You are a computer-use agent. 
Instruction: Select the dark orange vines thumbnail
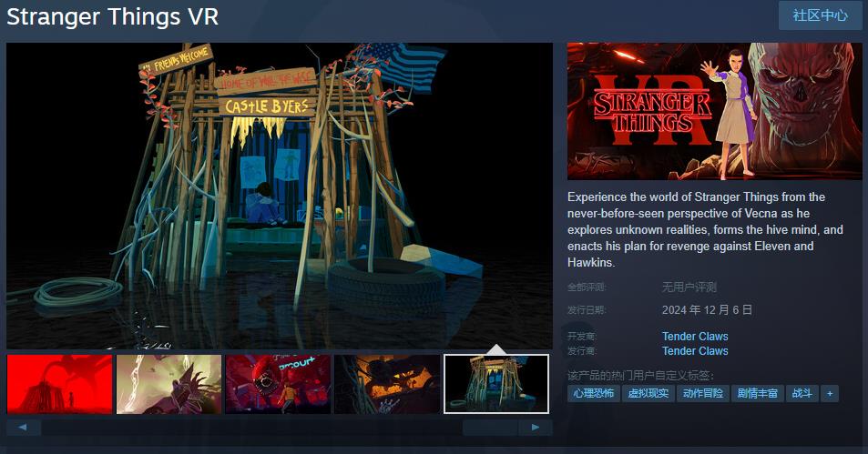[x=387, y=384]
